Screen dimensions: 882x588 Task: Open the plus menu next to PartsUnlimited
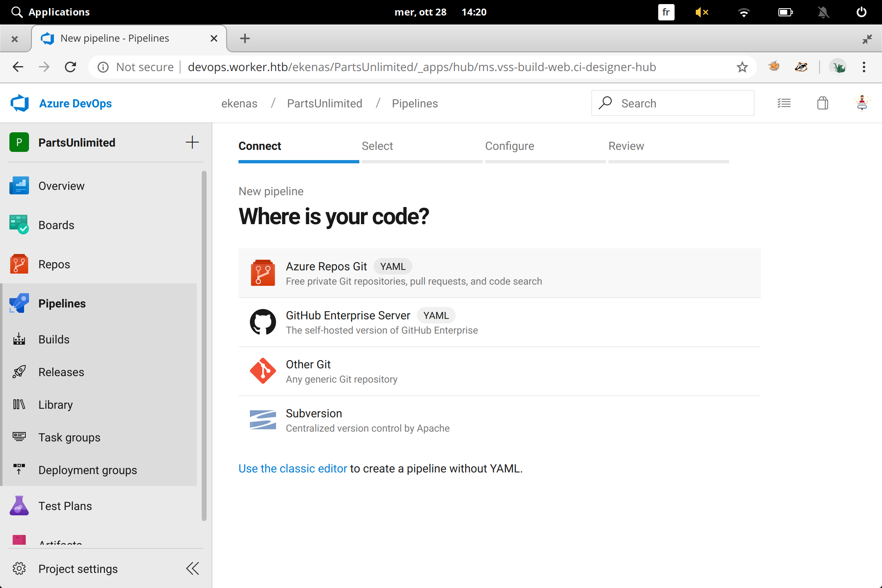[192, 143]
